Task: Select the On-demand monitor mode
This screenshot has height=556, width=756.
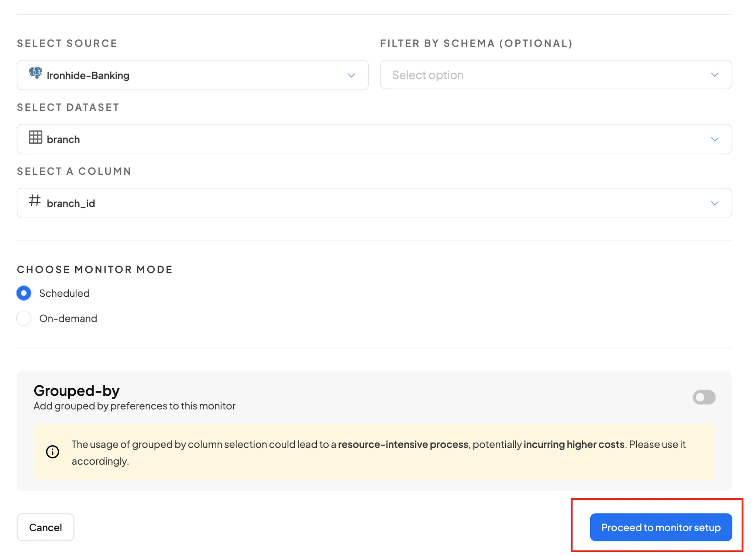Action: [x=24, y=318]
